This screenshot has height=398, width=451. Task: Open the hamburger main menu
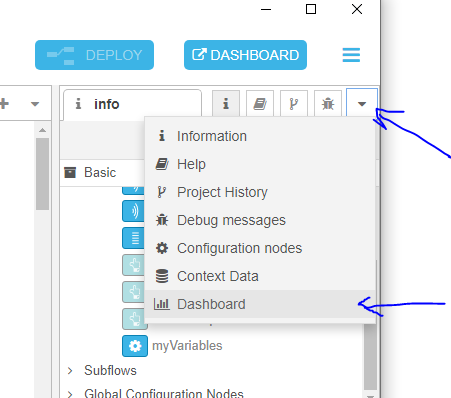351,55
